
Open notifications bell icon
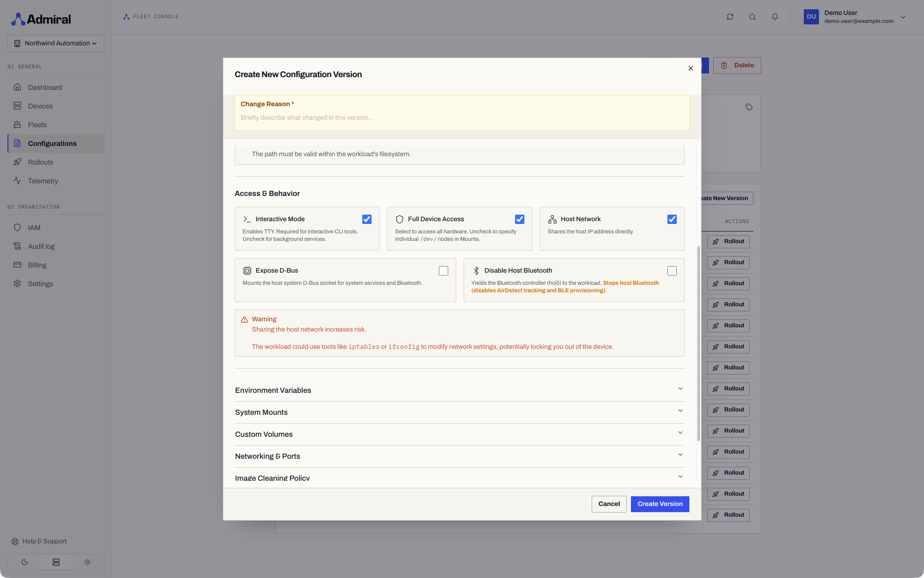coord(774,17)
